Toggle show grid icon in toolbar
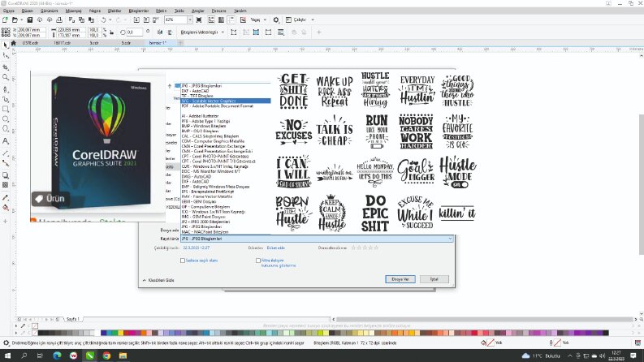Viewport: 644px width, 362px height. click(x=222, y=19)
